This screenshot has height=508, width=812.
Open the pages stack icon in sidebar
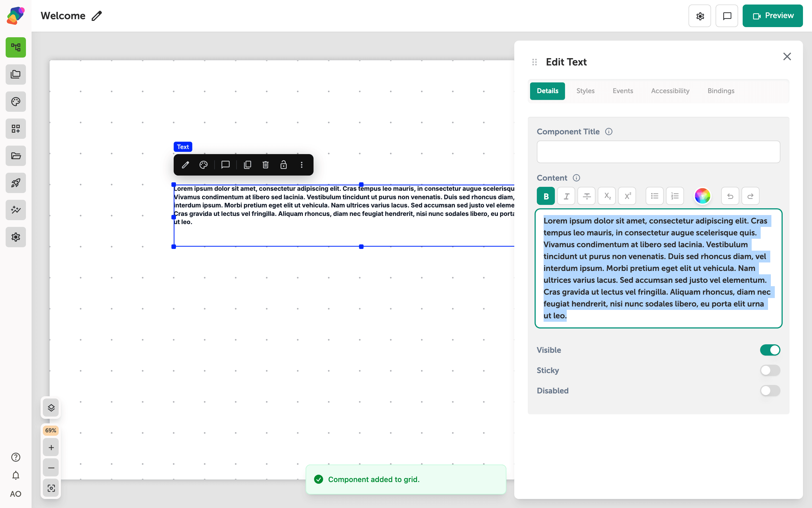click(x=16, y=74)
